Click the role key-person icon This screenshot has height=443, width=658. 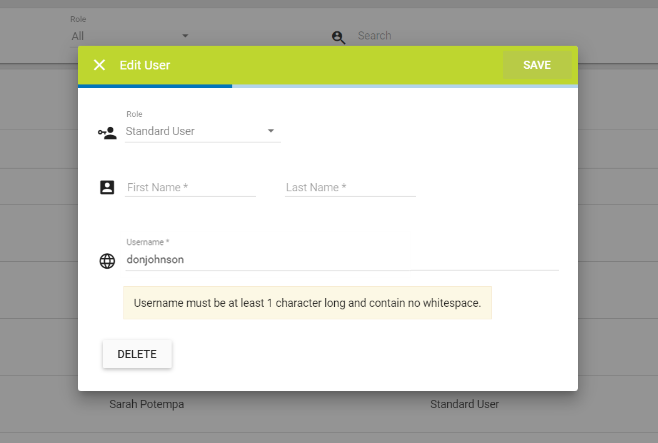pos(107,132)
